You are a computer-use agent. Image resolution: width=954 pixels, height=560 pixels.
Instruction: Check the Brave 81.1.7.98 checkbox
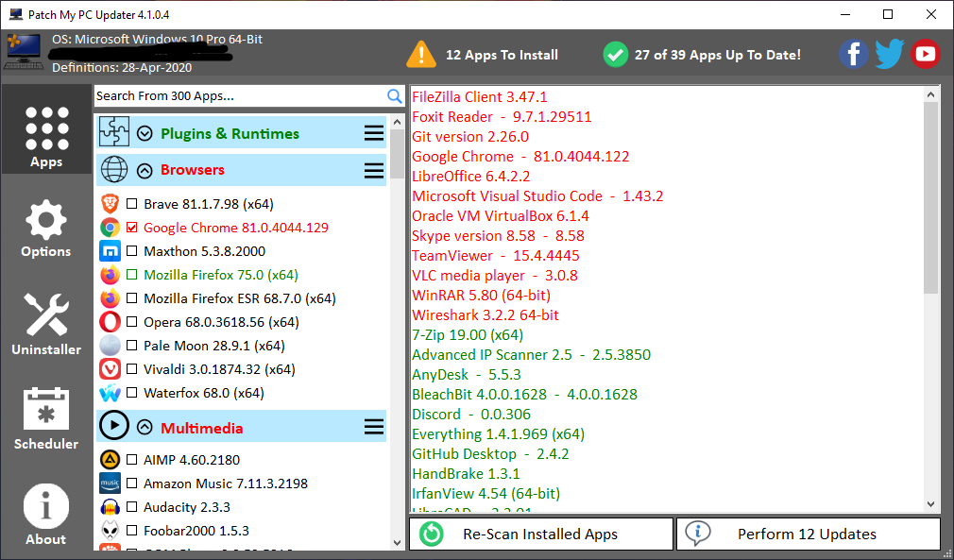131,204
